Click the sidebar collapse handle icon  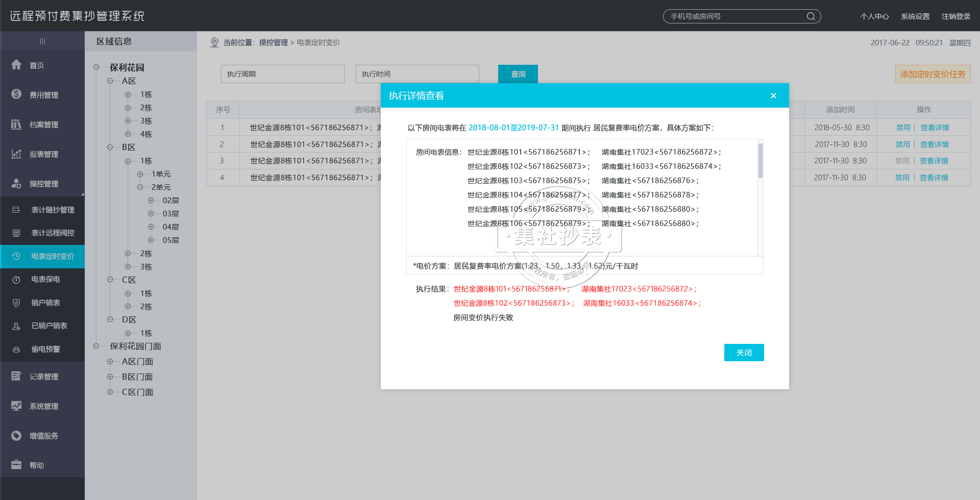click(42, 41)
